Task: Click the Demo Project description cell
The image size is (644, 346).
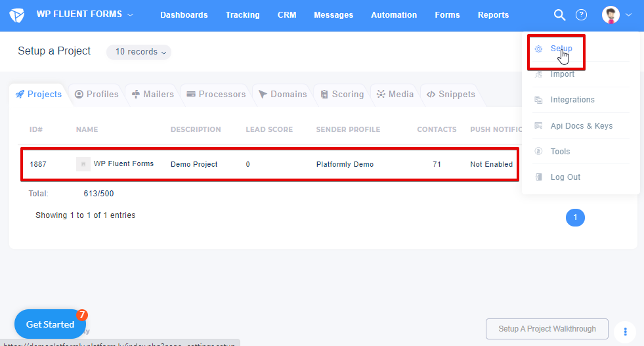Action: [194, 164]
